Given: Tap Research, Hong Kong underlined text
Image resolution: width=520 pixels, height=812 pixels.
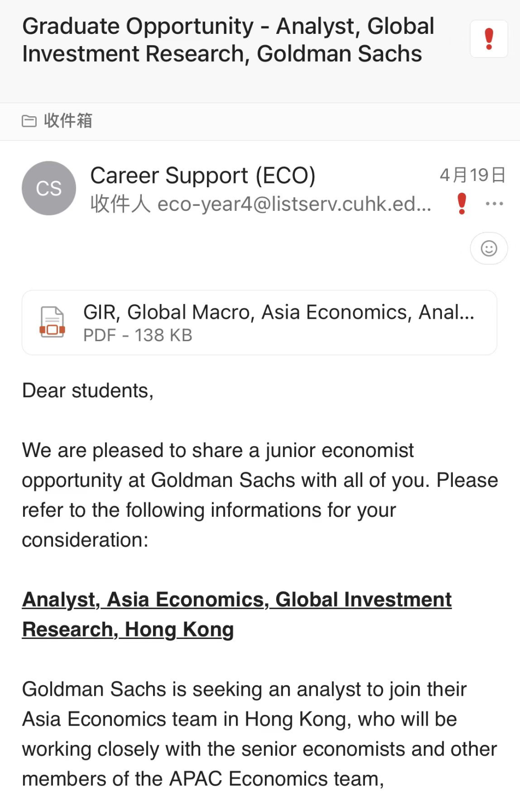Looking at the screenshot, I should click(x=128, y=630).
